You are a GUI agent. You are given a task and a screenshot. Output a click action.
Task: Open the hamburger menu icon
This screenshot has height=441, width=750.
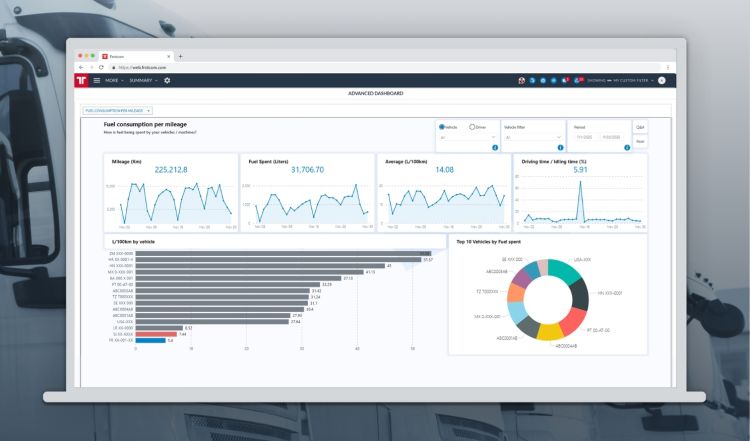(x=97, y=80)
